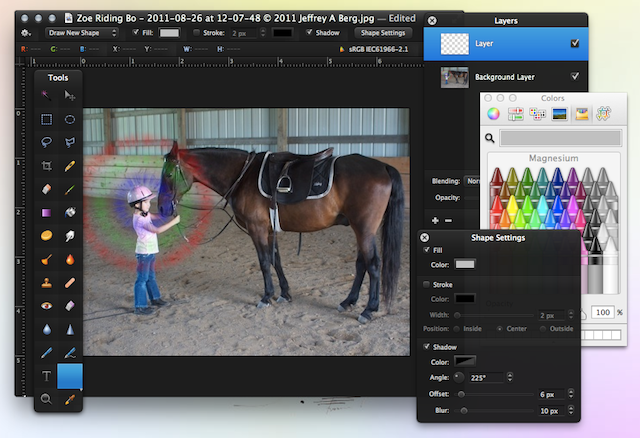
Task: Click the Colors panel search field
Action: [560, 137]
